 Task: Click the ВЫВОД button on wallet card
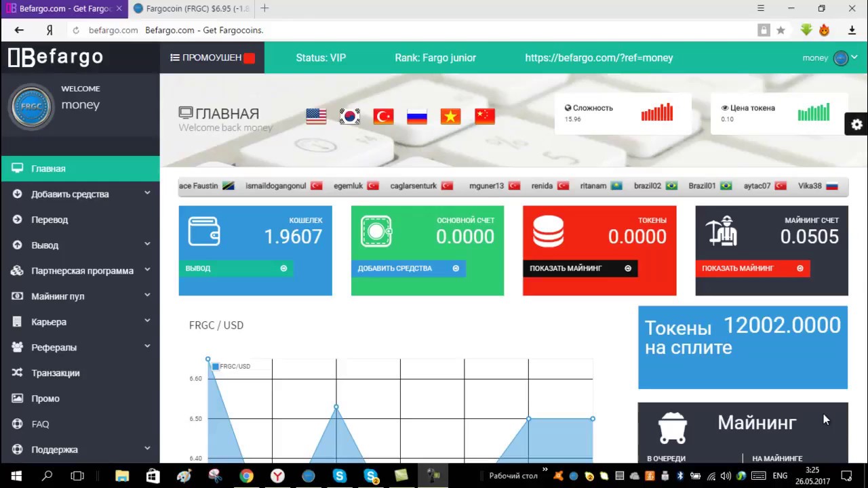click(x=236, y=268)
